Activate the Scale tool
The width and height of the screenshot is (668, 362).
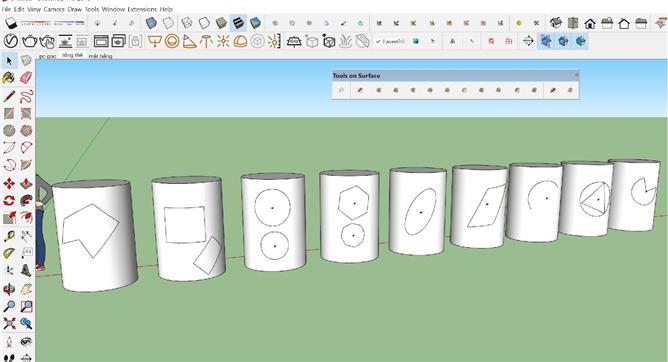point(9,218)
